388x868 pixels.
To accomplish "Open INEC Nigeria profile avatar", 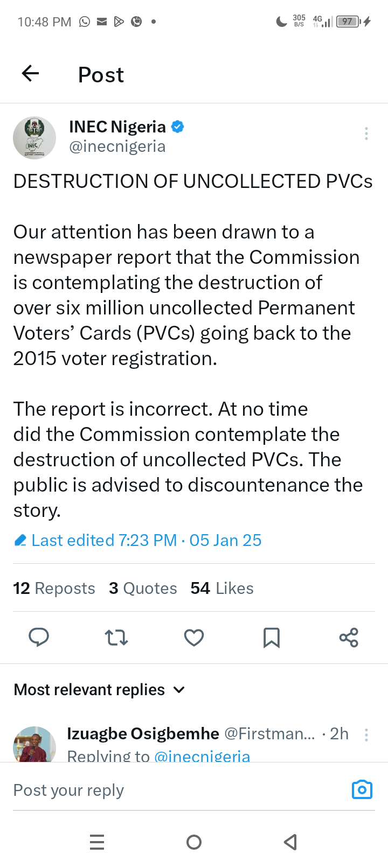I will tap(34, 138).
